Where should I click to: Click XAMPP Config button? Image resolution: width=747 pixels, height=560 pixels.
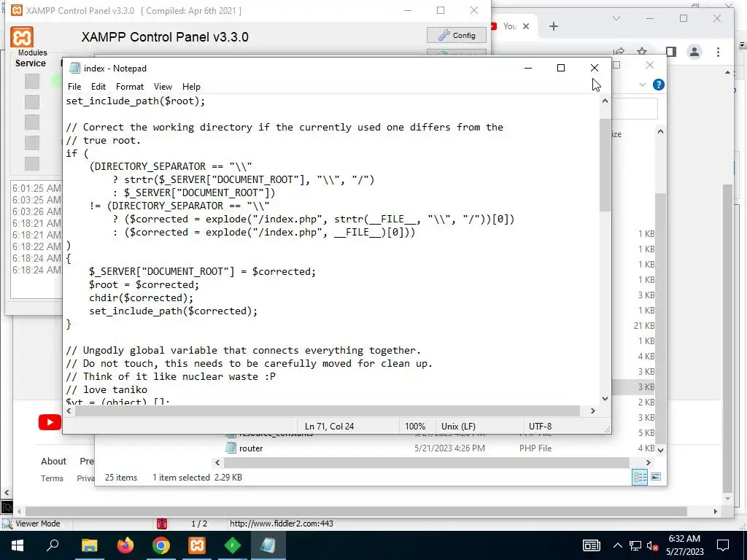click(x=457, y=35)
